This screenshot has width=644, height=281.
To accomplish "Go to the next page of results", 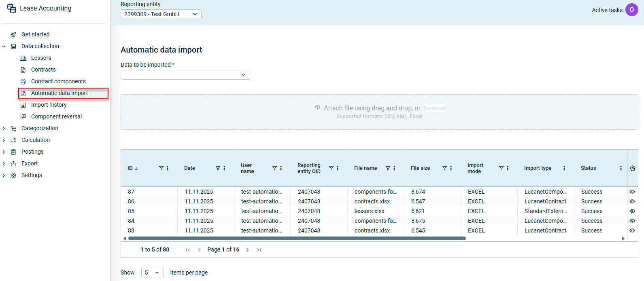I will click(x=247, y=250).
